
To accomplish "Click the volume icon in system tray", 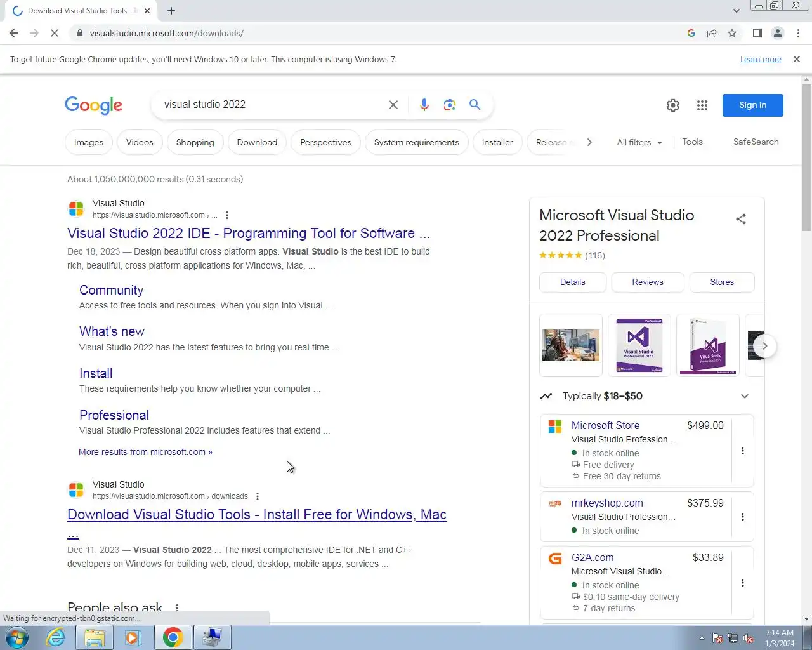I will click(749, 639).
